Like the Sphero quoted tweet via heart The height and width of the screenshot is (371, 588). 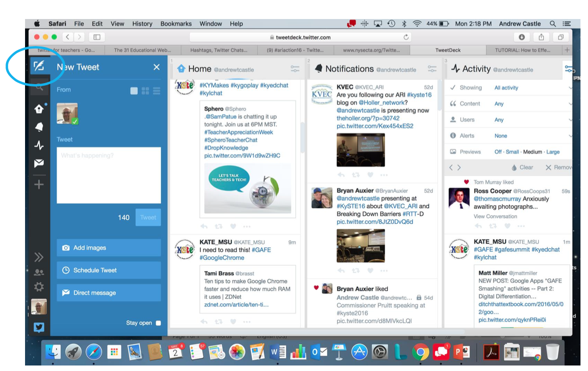pos(233,226)
